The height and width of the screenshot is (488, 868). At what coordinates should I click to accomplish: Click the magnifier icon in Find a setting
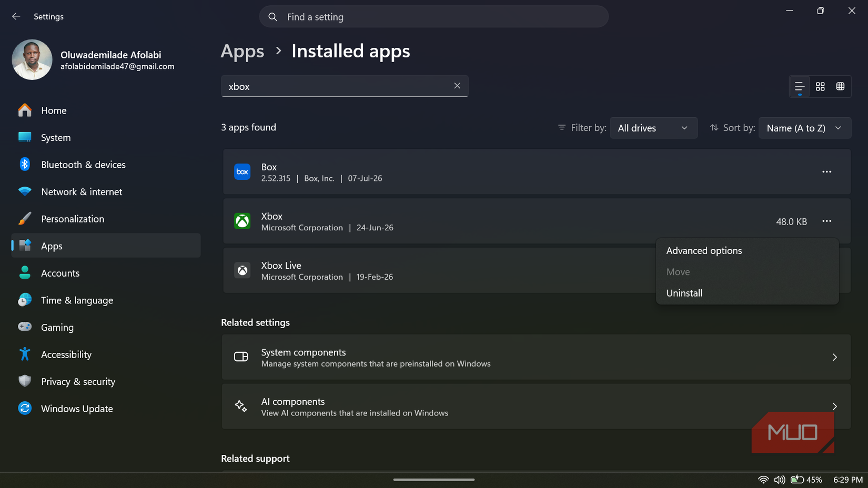[x=272, y=17]
